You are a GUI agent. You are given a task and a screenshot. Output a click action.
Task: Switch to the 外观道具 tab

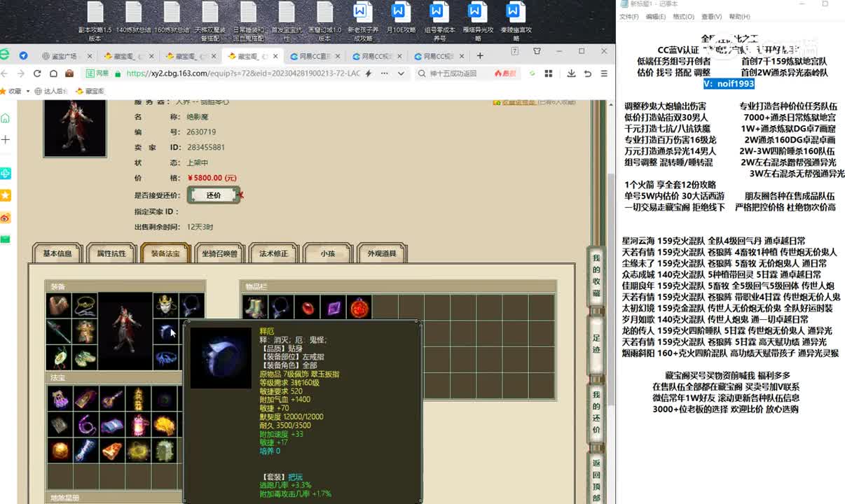click(382, 253)
